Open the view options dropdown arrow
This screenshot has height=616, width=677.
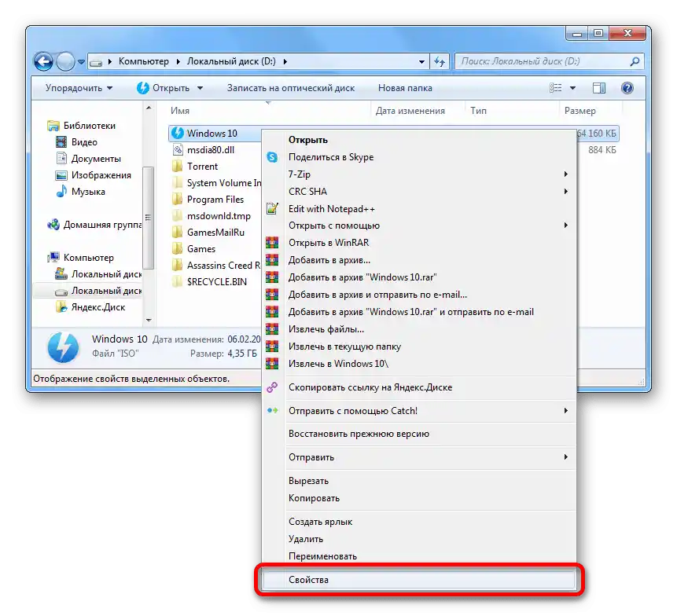pos(572,88)
